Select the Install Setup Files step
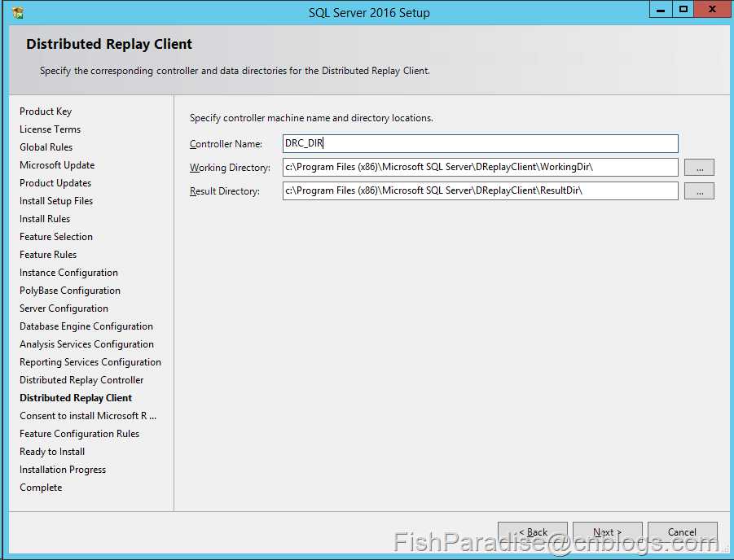 tap(56, 201)
